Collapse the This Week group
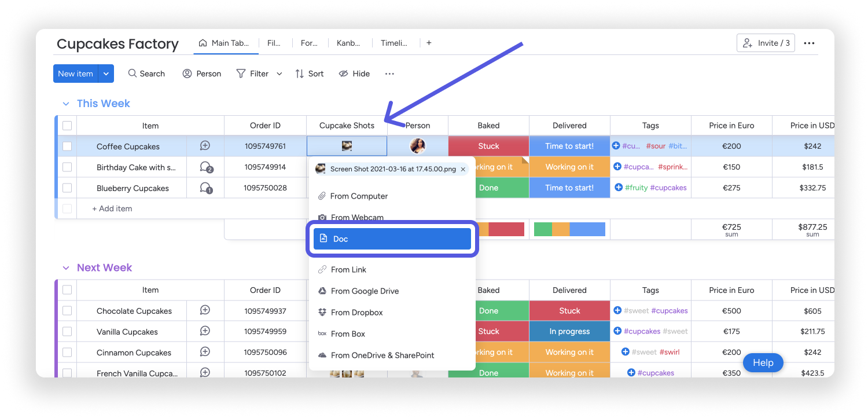Image resolution: width=868 pixels, height=418 pixels. (x=65, y=104)
